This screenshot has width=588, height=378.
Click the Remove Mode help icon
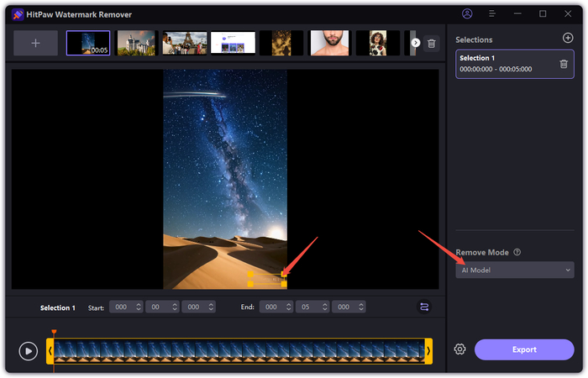517,252
